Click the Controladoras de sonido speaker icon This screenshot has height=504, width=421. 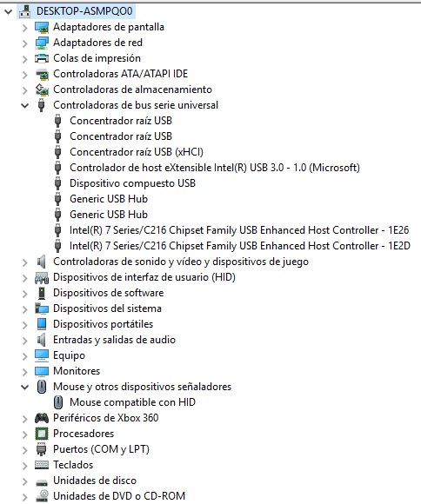[x=42, y=262]
